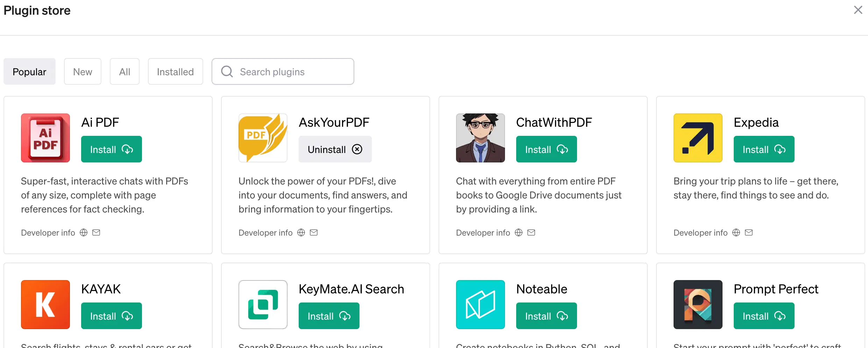Close the Plugin store dialog
The height and width of the screenshot is (348, 868).
pos(858,10)
